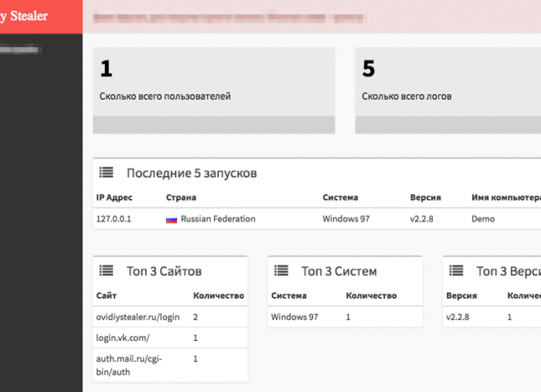
Task: Click the list icon beside Топ 3 Сайтов
Action: pos(107,270)
